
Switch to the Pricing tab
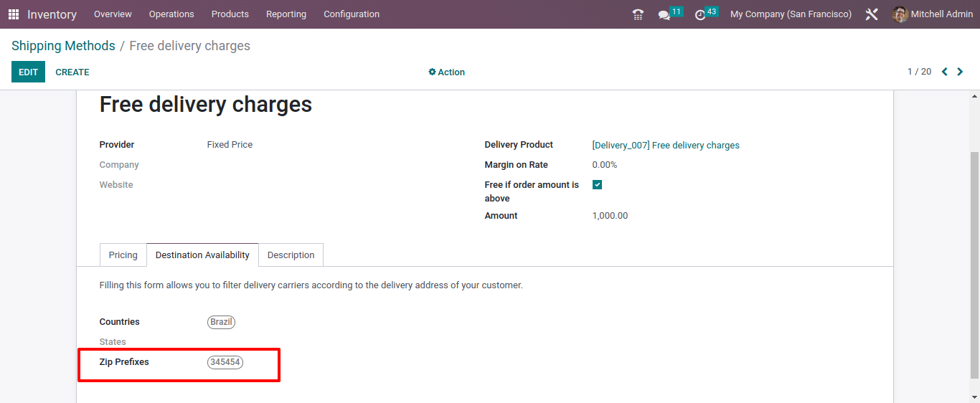pyautogui.click(x=123, y=255)
